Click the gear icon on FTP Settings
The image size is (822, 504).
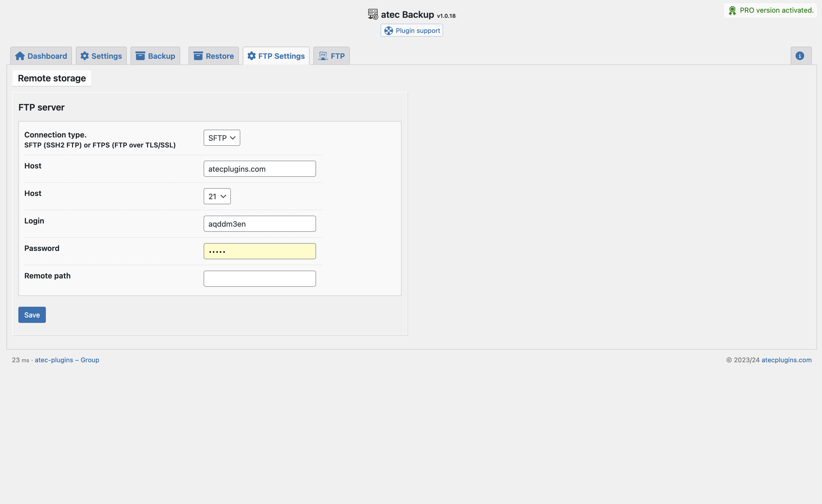(252, 56)
